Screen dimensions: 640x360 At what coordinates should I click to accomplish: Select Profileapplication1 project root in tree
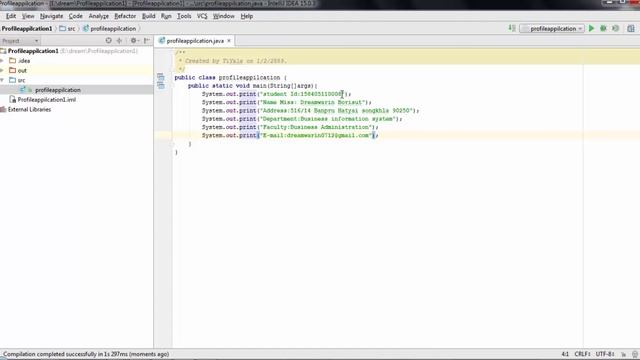pos(33,51)
